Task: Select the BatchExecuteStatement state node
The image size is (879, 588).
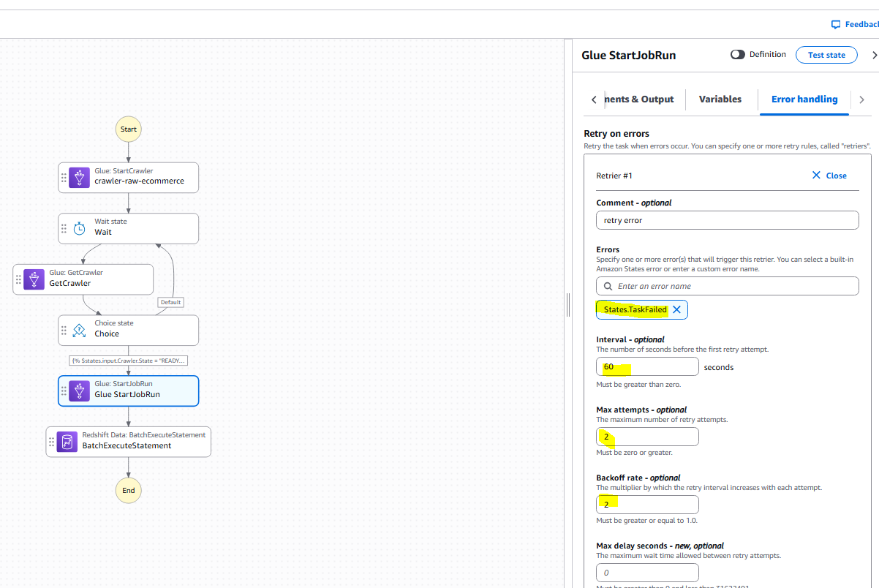Action: coord(129,442)
